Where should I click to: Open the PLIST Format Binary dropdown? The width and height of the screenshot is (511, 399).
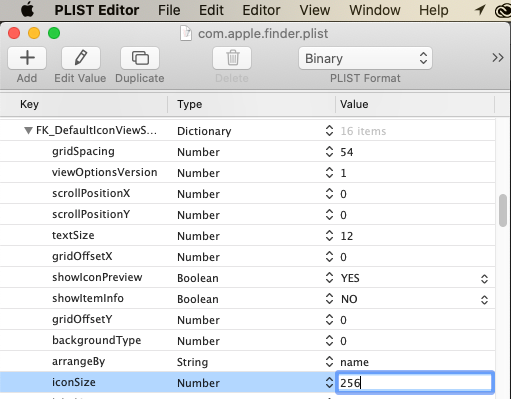pos(365,58)
